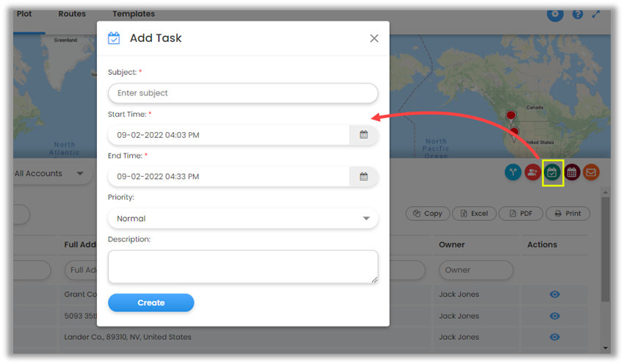Viewport: 624px width, 364px height.
Task: Switch to the Routes tab
Action: [x=72, y=14]
